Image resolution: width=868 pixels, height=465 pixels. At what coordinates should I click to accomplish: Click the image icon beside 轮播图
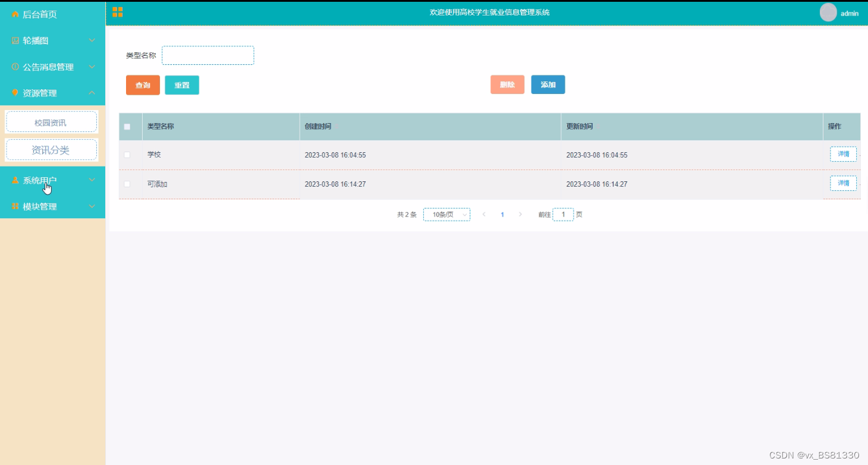[x=15, y=40]
